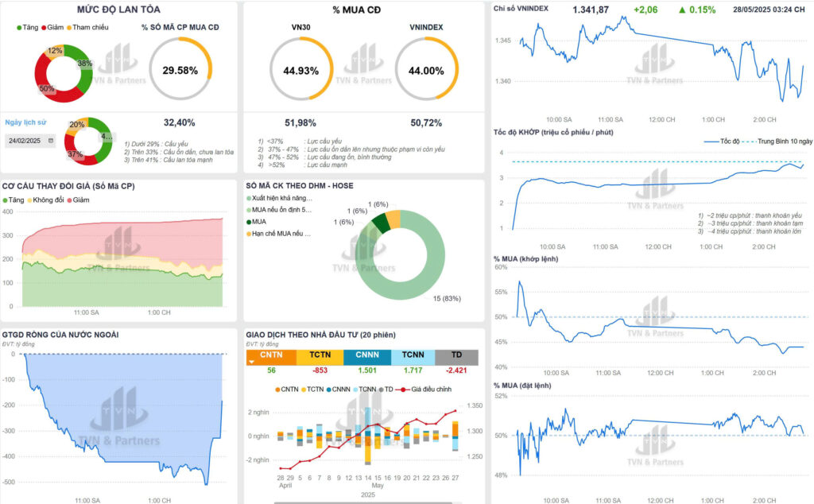The width and height of the screenshot is (814, 504).
Task: Click the green up-triangle beside 0.15%
Action: pyautogui.click(x=682, y=10)
